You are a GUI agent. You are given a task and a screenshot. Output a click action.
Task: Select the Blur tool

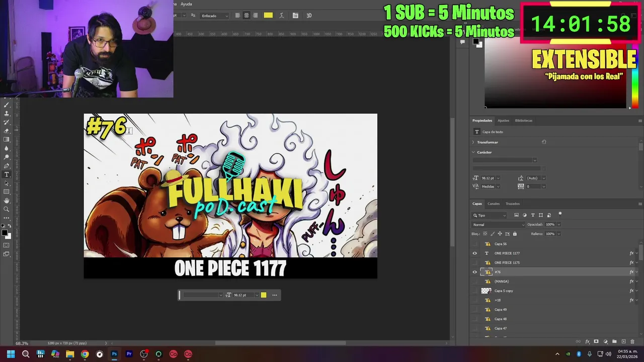[x=7, y=148]
